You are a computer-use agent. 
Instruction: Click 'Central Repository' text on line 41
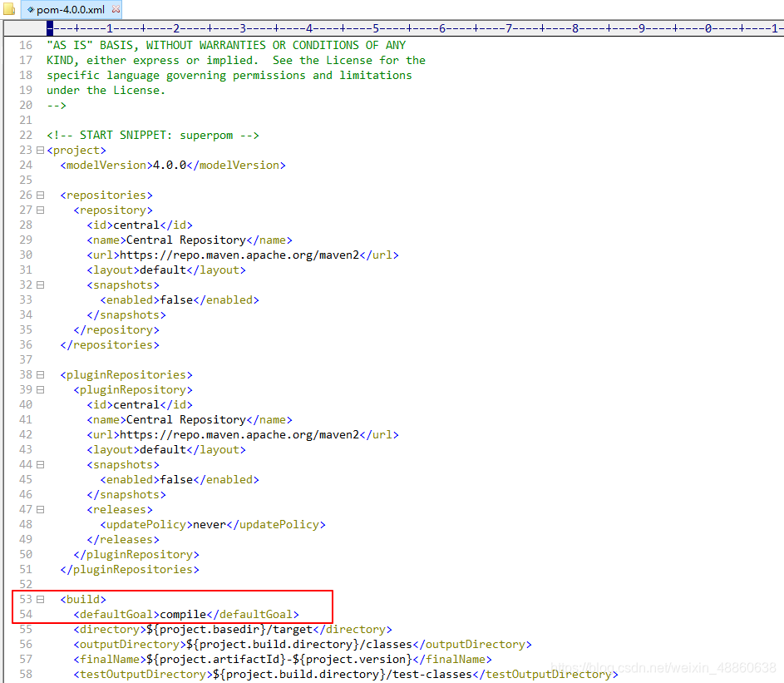pos(186,420)
